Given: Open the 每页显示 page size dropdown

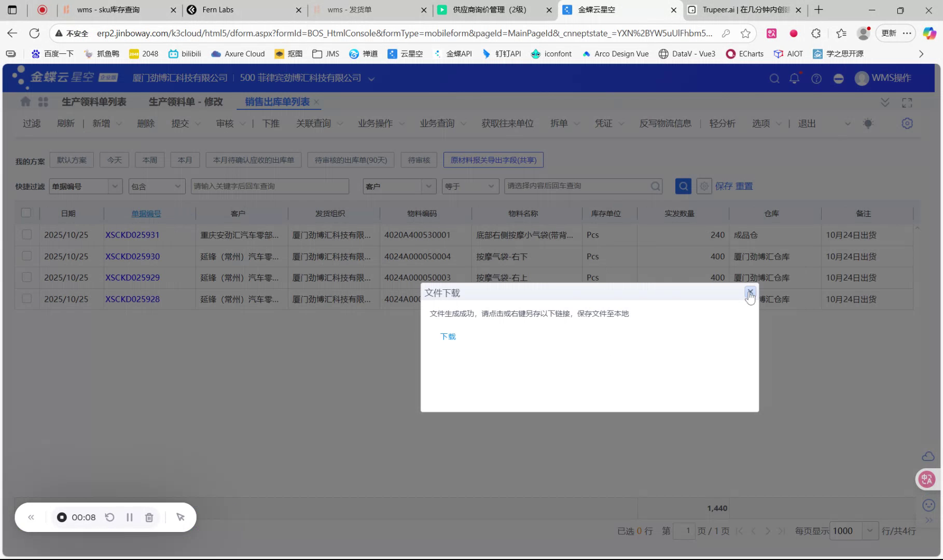Looking at the screenshot, I should 870,530.
